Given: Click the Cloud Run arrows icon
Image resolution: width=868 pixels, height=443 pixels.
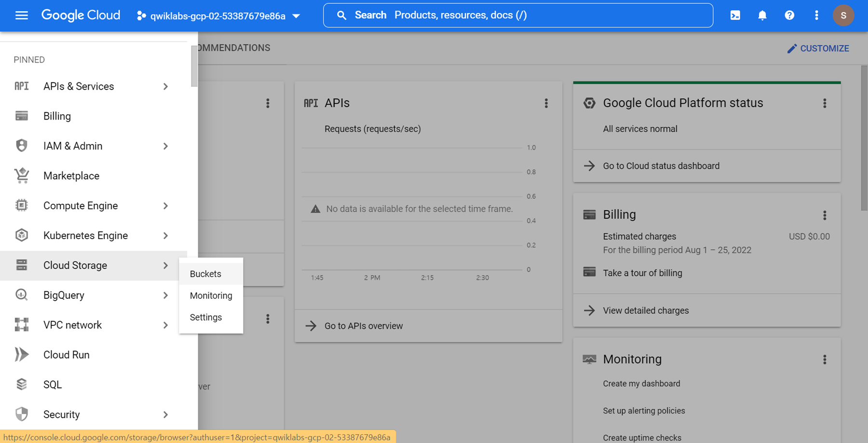Looking at the screenshot, I should tap(22, 354).
